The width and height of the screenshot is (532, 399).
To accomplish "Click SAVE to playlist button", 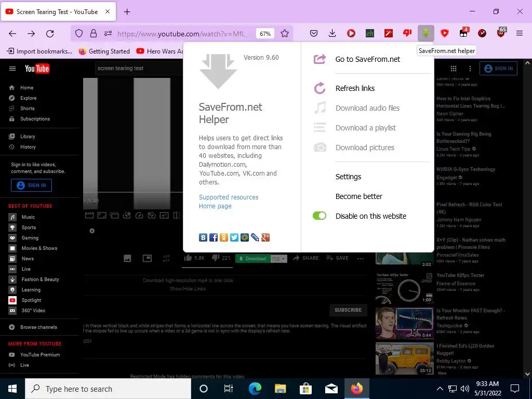I will click(337, 258).
